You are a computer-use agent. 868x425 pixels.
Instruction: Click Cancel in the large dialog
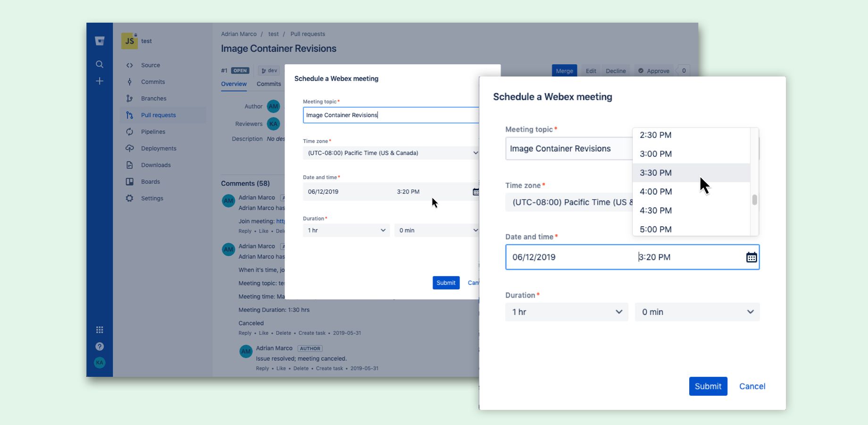[752, 386]
